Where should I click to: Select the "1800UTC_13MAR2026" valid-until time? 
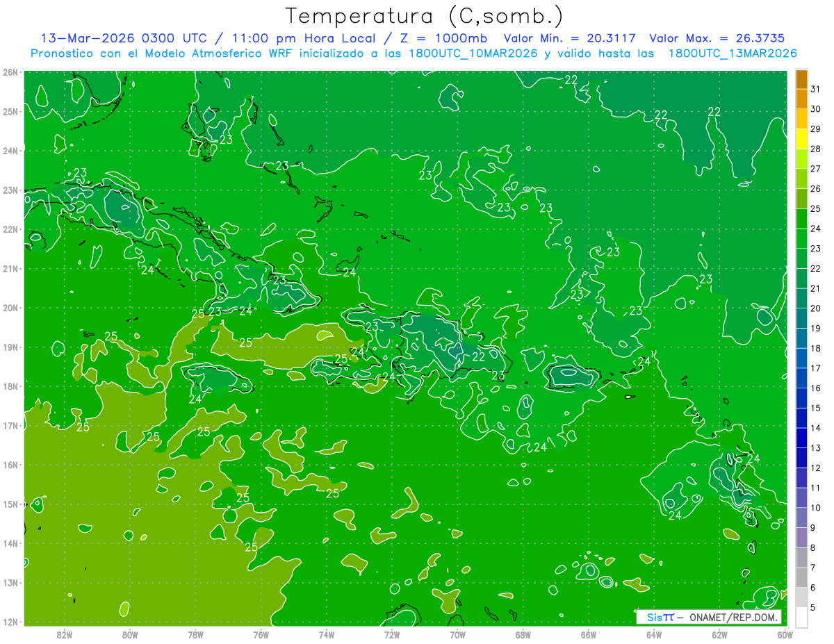pyautogui.click(x=732, y=53)
